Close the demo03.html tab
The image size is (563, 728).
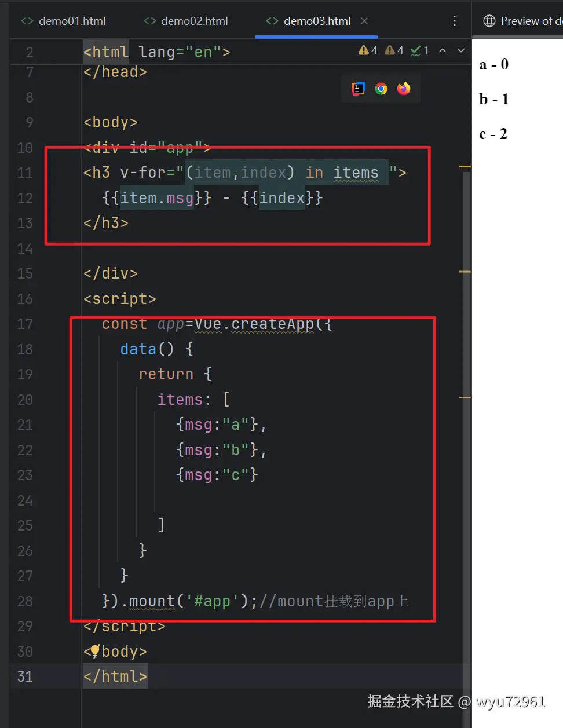364,21
